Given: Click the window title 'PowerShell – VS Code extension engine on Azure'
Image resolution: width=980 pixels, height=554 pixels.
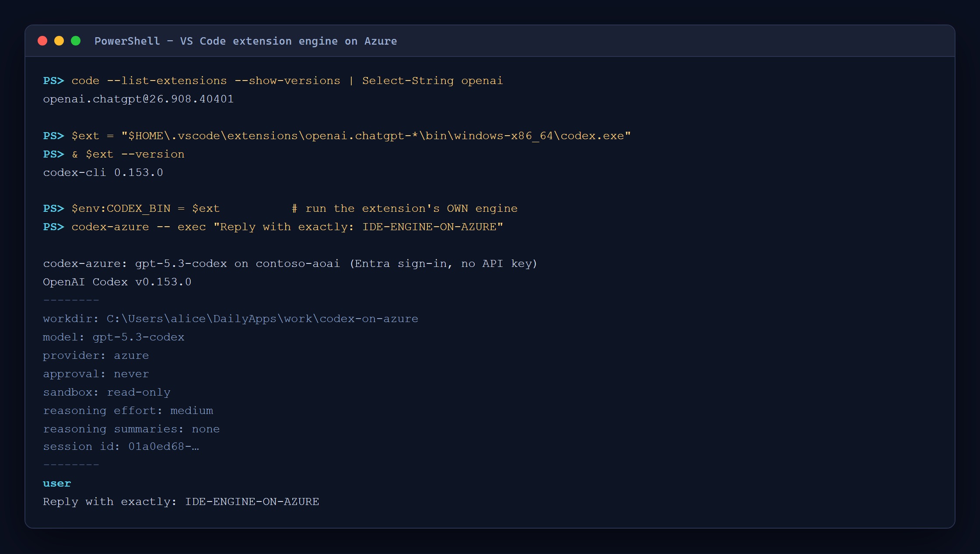Looking at the screenshot, I should [245, 41].
